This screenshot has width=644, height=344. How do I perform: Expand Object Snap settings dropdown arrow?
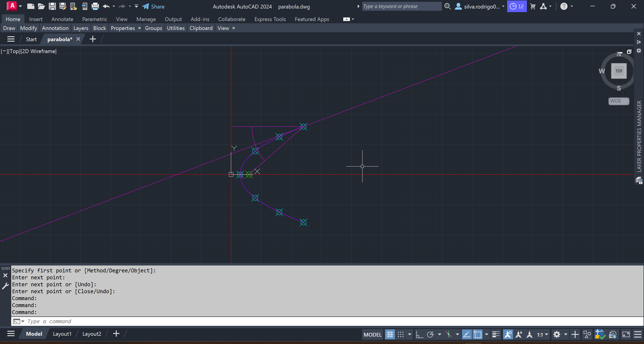[x=487, y=334]
